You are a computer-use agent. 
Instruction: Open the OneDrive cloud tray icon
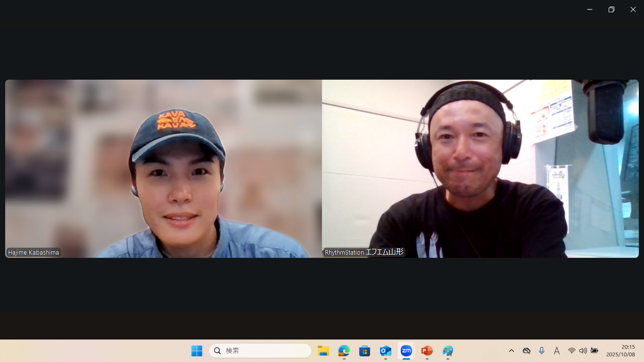527,351
